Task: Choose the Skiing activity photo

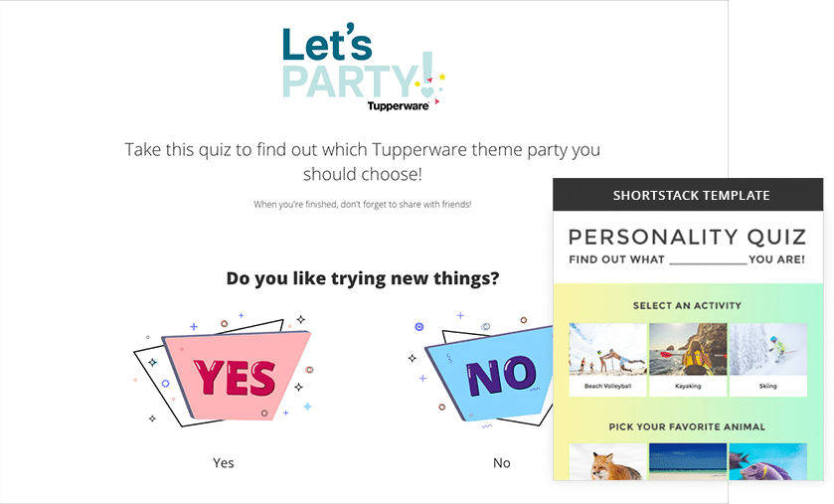Action: [767, 349]
